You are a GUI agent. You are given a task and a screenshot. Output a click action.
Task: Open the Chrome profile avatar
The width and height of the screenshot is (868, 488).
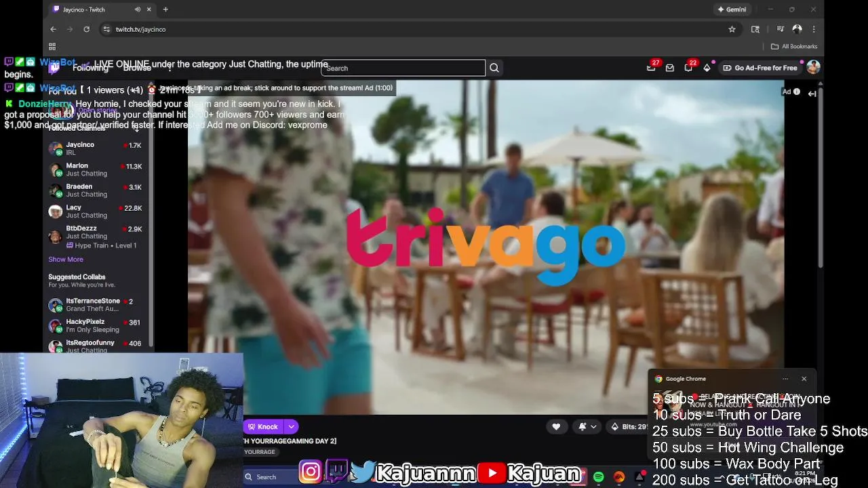tap(797, 29)
